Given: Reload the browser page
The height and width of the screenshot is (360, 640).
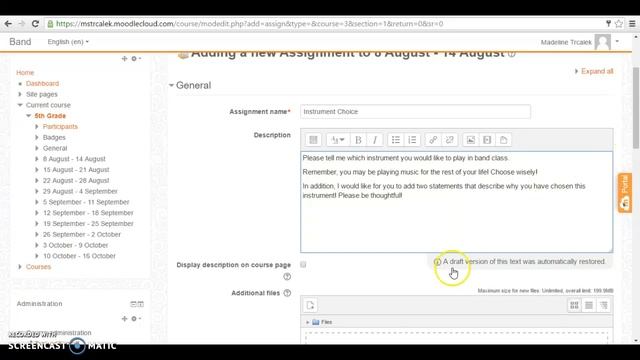Looking at the screenshot, I should (35, 24).
